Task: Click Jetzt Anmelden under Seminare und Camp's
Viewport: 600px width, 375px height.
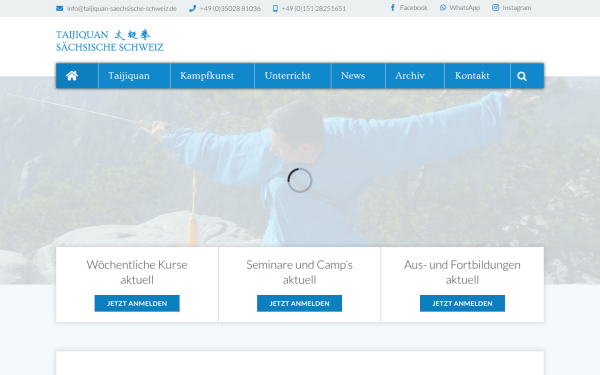Action: (299, 303)
